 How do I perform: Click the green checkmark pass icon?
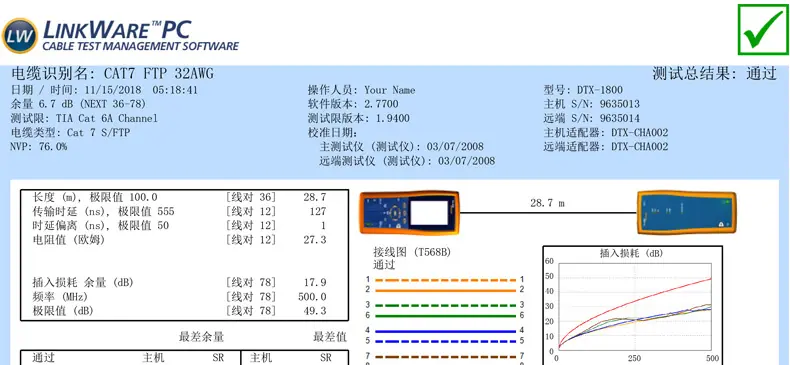[763, 29]
